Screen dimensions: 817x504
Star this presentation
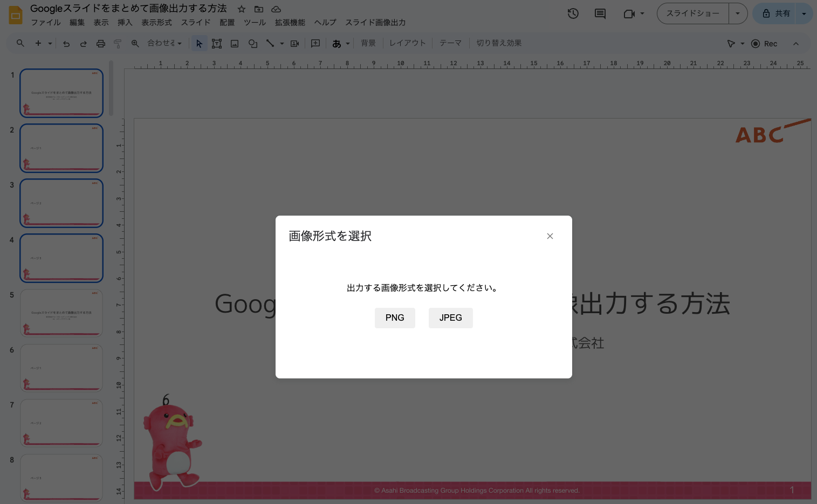pyautogui.click(x=242, y=9)
